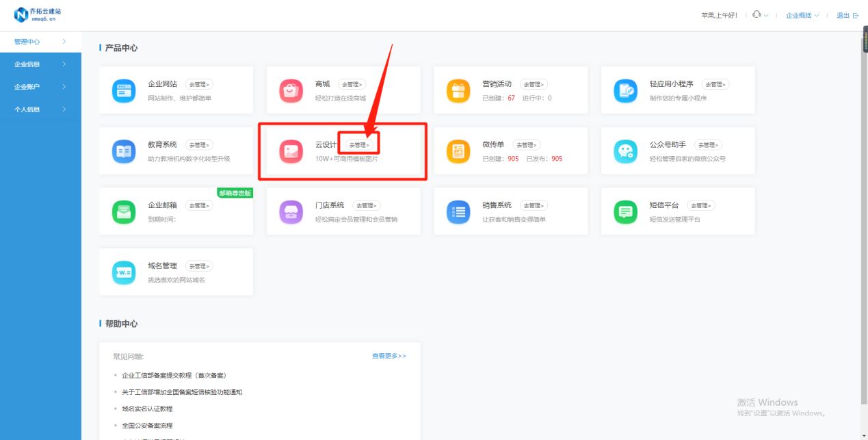The height and width of the screenshot is (440, 868).
Task: Open the 公众号助手 WeChat icon
Action: (626, 151)
